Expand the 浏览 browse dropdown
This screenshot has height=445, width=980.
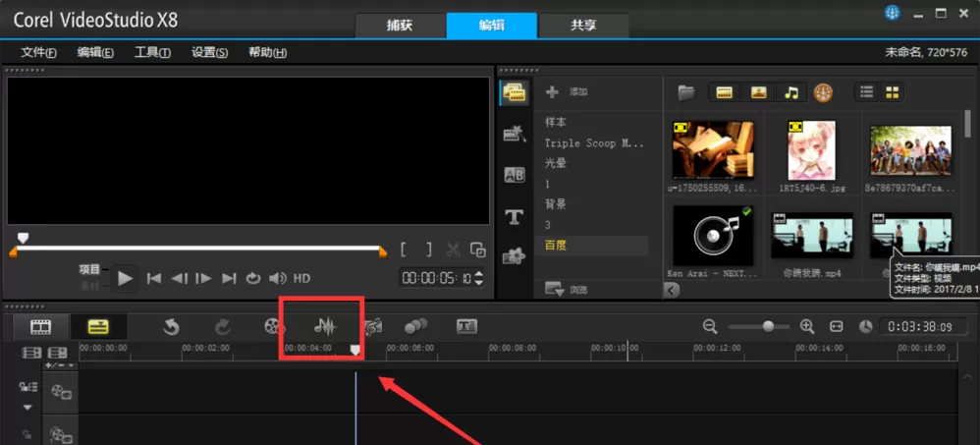[567, 290]
